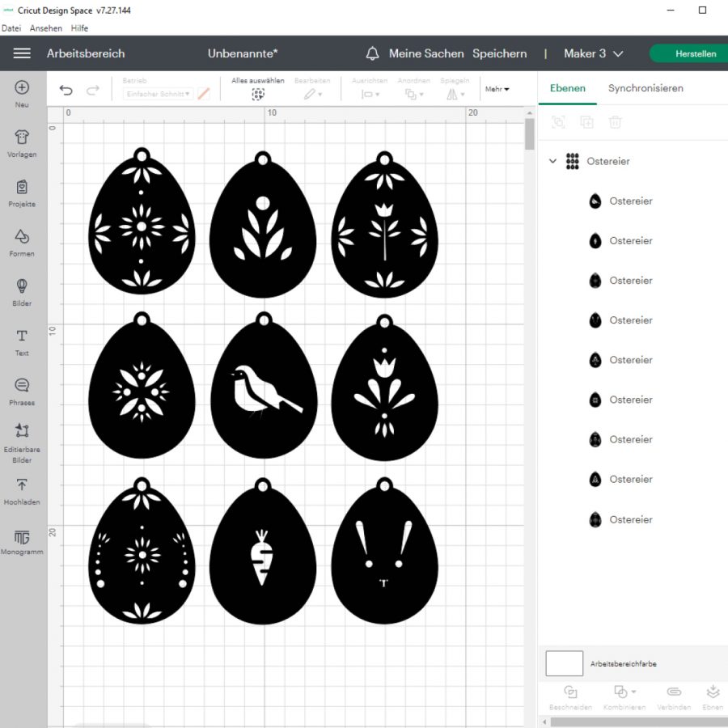Open the Kombinieren dropdown
This screenshot has height=728, width=728.
click(624, 693)
